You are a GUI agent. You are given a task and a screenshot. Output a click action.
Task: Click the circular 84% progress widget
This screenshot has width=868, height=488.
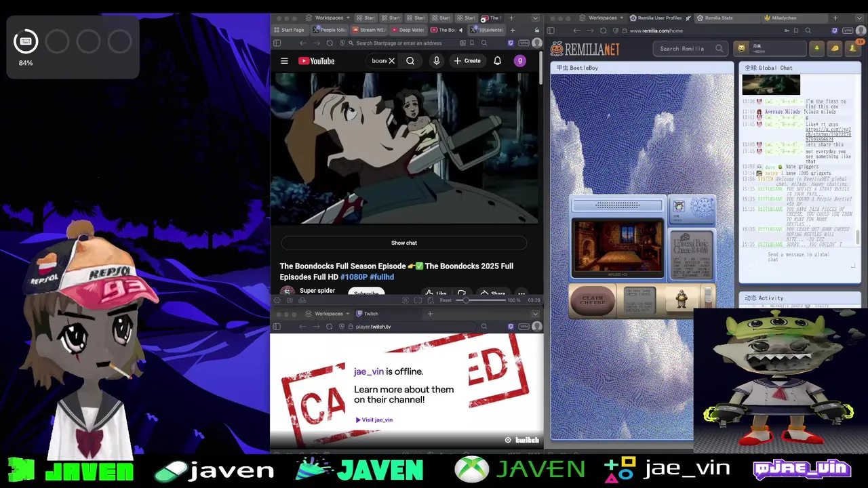pos(26,42)
